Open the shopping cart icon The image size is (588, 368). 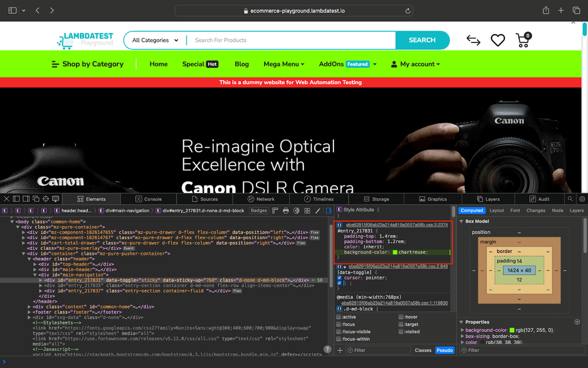522,40
